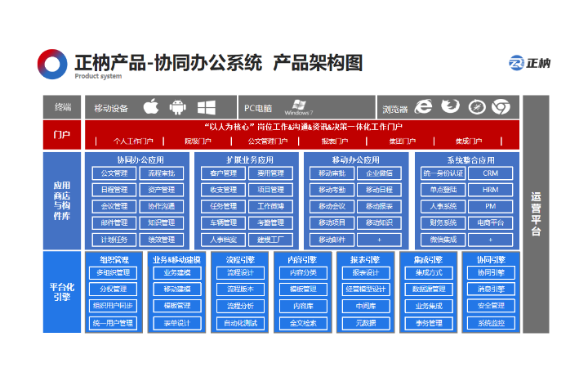Viewport: 588px width, 368px height.
Task: Select the 考勤管理 box
Action: tap(270, 222)
